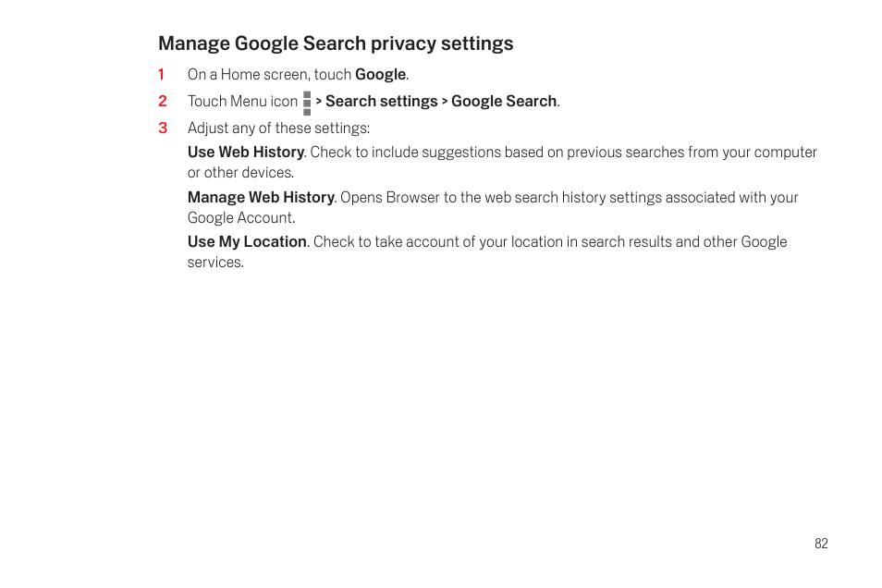The height and width of the screenshot is (588, 882).
Task: Click the bold 'Search settings' text
Action: click(x=382, y=102)
